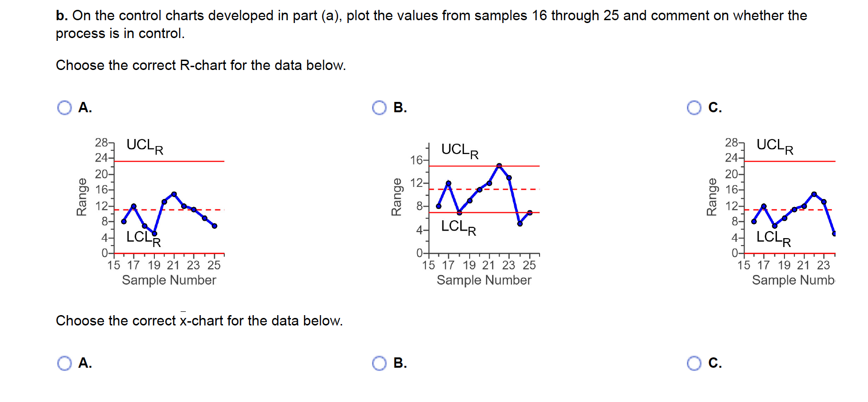Choose option C radio for the x-chart
This screenshot has width=868, height=402.
coord(694,363)
